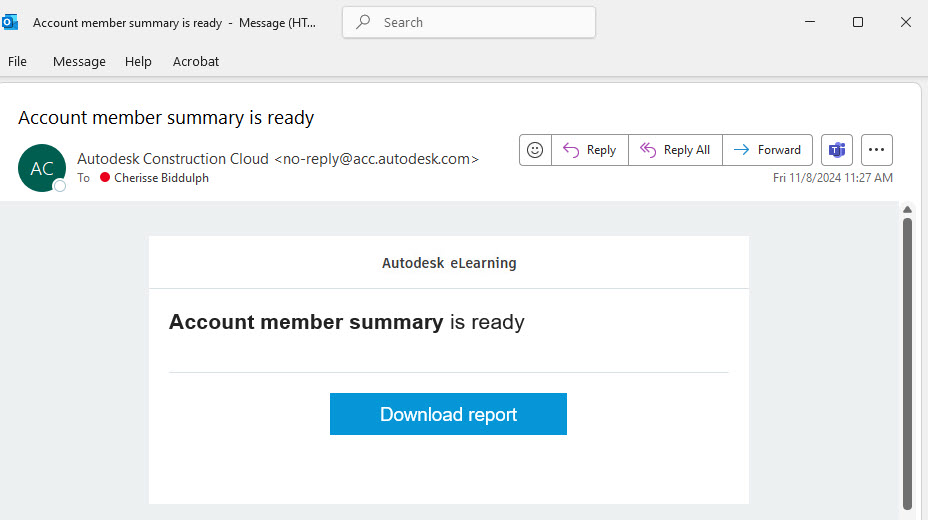Open the emoji reaction button
This screenshot has height=520, width=928.
click(535, 150)
